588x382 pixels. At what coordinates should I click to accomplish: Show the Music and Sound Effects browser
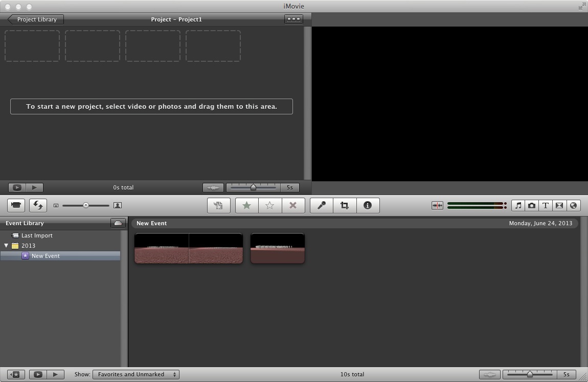(518, 205)
